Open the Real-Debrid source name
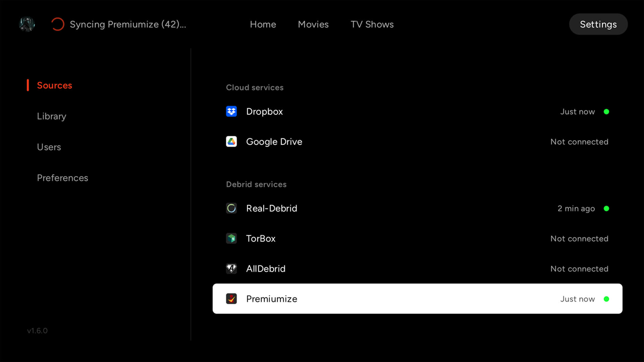The height and width of the screenshot is (362, 644). (272, 208)
